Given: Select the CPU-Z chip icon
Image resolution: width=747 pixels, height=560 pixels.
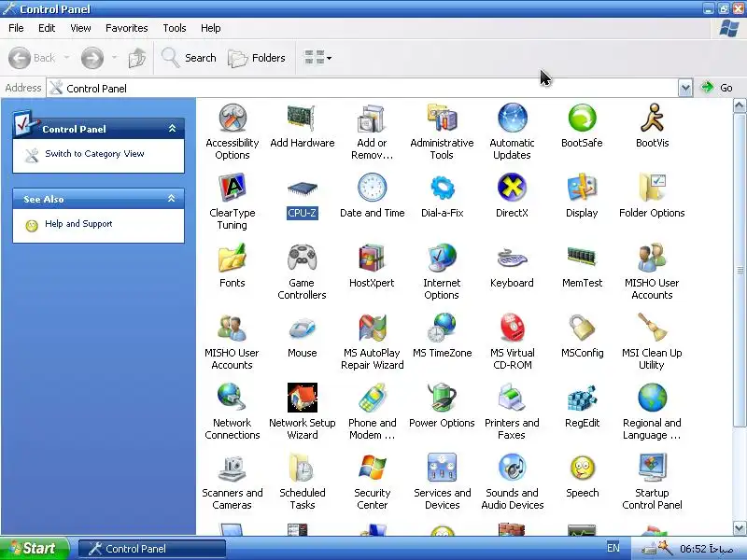Looking at the screenshot, I should [x=302, y=189].
